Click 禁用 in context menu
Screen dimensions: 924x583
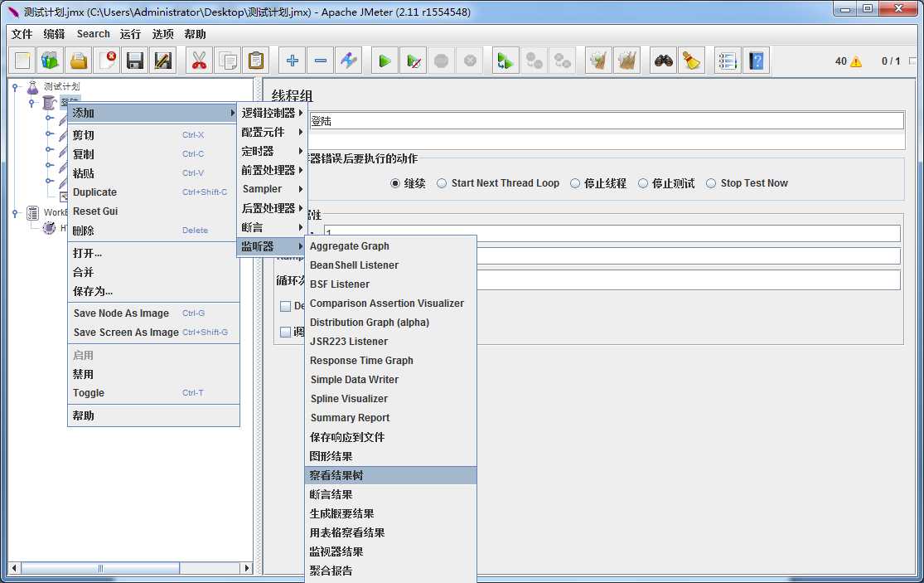(x=153, y=374)
